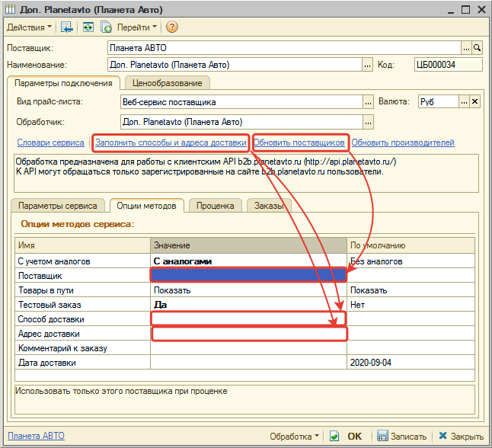Open the Перейти dropdown menu
The height and width of the screenshot is (448, 492).
[137, 27]
